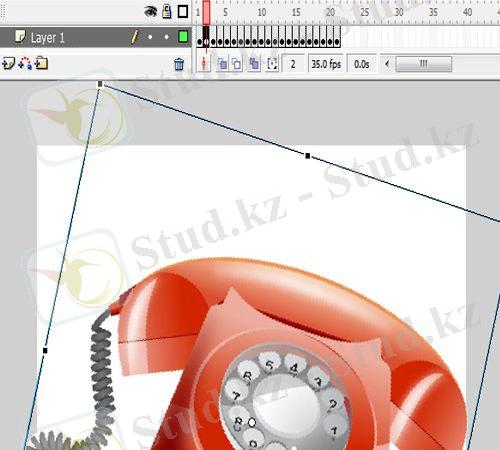Enable the onion skin outlines button
500x450 pixels.
237,64
